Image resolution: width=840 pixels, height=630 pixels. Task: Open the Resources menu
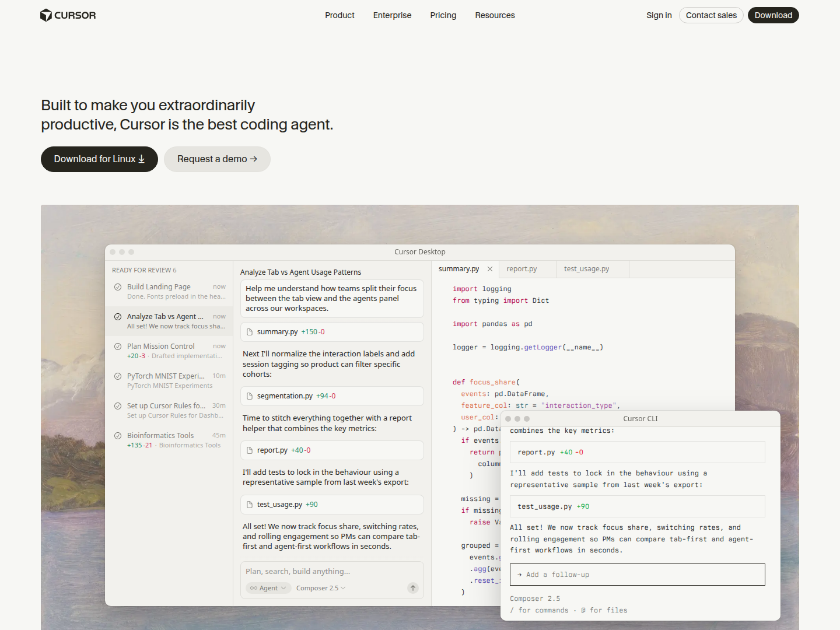pyautogui.click(x=495, y=15)
